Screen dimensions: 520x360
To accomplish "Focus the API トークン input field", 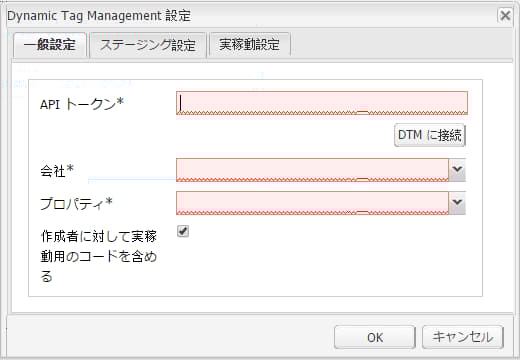I will coord(322,103).
